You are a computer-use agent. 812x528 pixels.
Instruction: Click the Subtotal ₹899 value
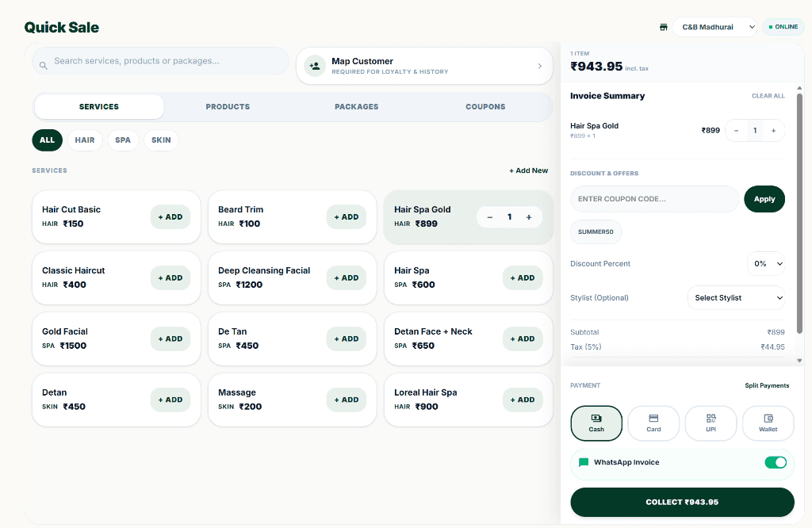click(776, 332)
